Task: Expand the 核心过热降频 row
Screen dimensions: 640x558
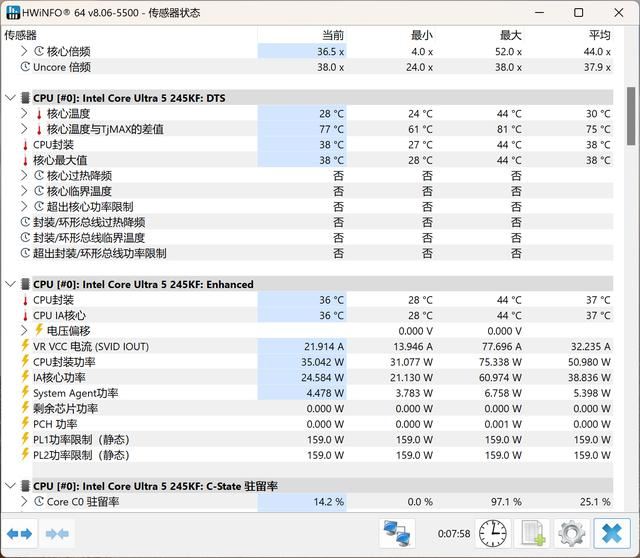Action: pyautogui.click(x=24, y=176)
